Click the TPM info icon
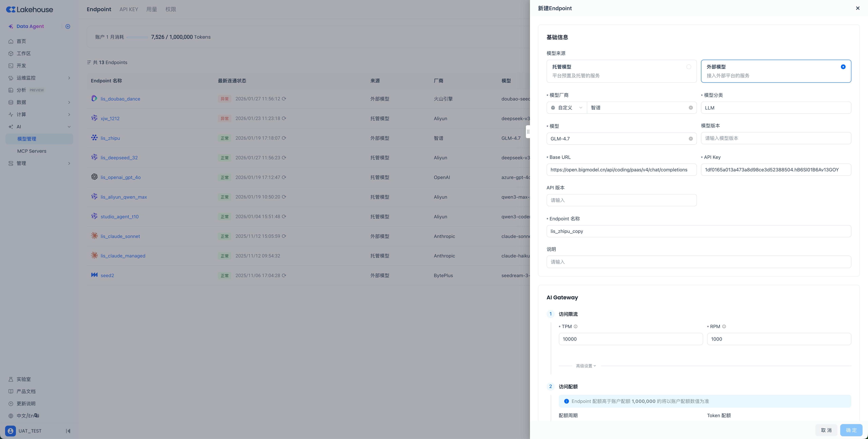Screen dimensions: 868x439 click(x=576, y=326)
